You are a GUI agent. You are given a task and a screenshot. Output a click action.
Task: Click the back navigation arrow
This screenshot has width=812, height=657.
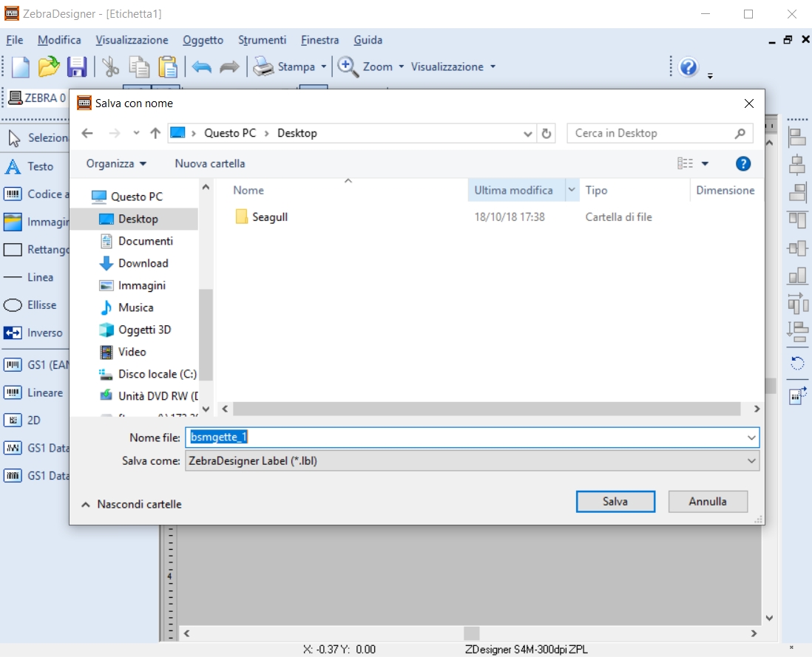click(87, 134)
